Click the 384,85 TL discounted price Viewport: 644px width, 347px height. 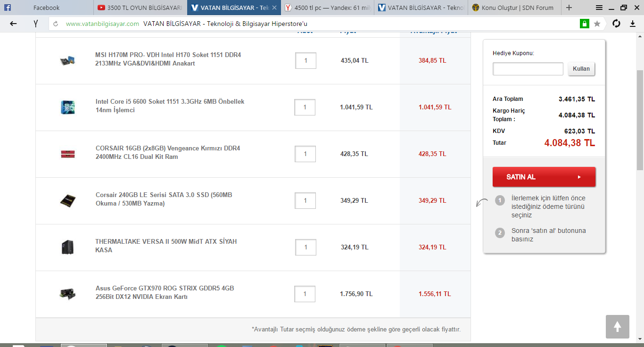click(x=432, y=60)
